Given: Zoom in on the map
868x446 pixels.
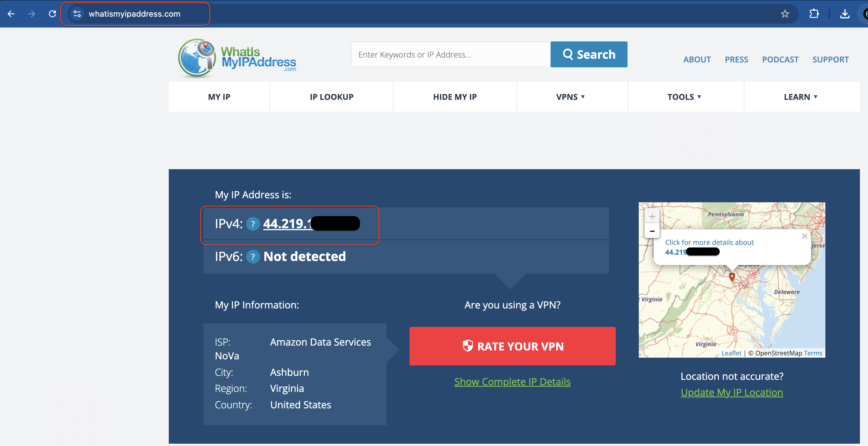Looking at the screenshot, I should [652, 216].
